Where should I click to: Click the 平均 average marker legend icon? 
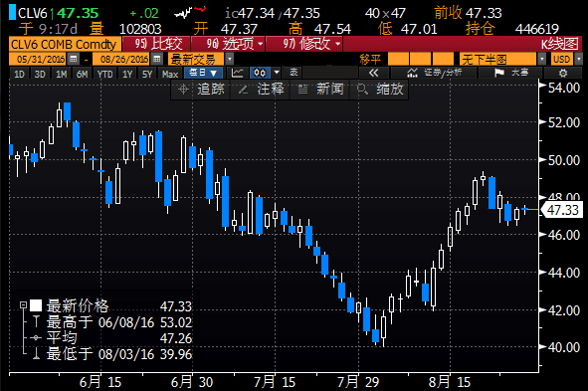pos(36,337)
